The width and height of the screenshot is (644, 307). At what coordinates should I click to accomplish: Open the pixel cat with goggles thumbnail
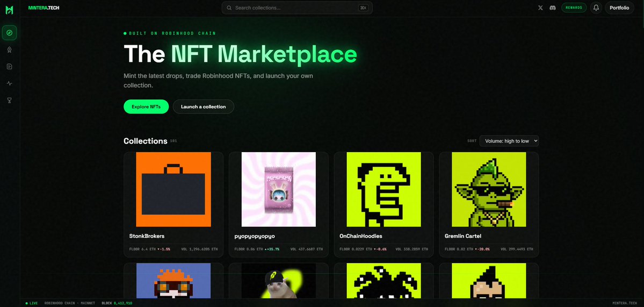pos(173,281)
